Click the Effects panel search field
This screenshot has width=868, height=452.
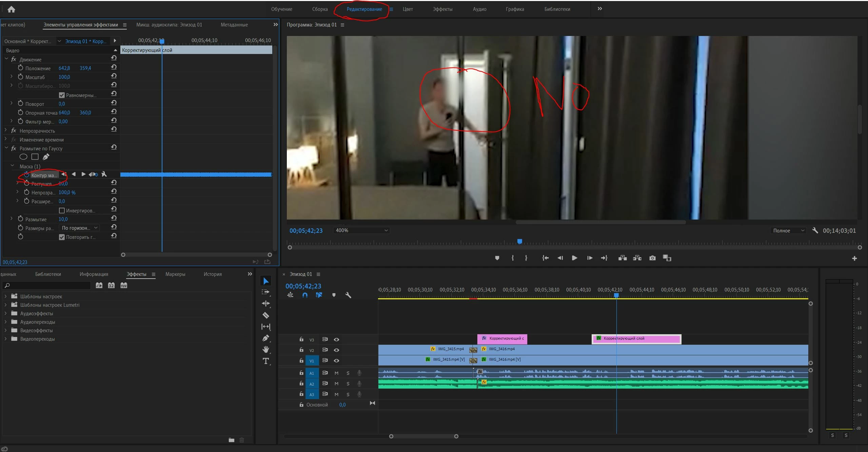point(47,285)
